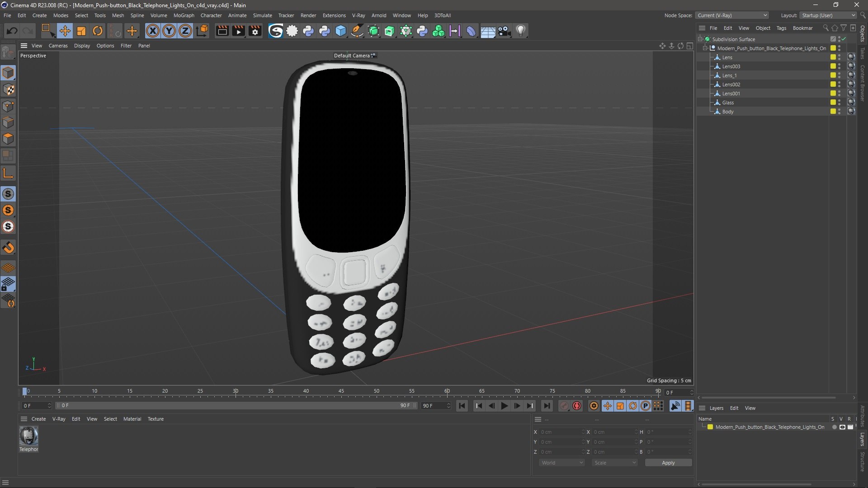868x488 pixels.
Task: Collapse the Subdivision Surface tree item
Action: 700,39
